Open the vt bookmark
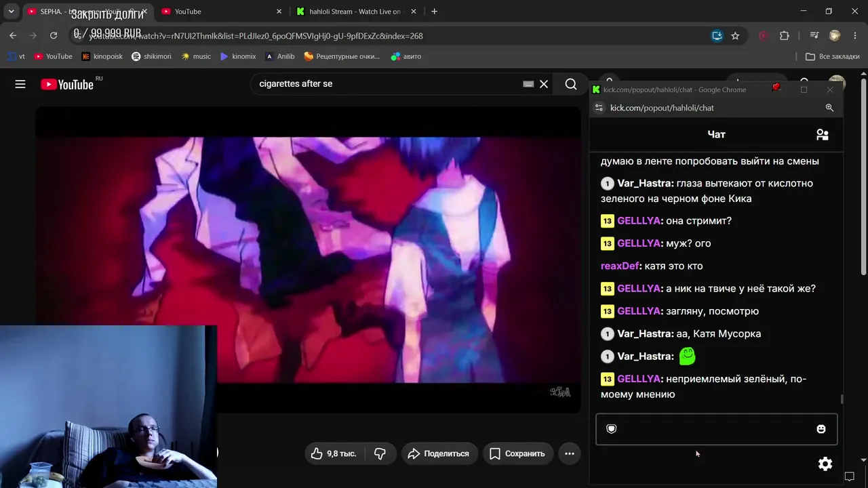 pyautogui.click(x=16, y=56)
